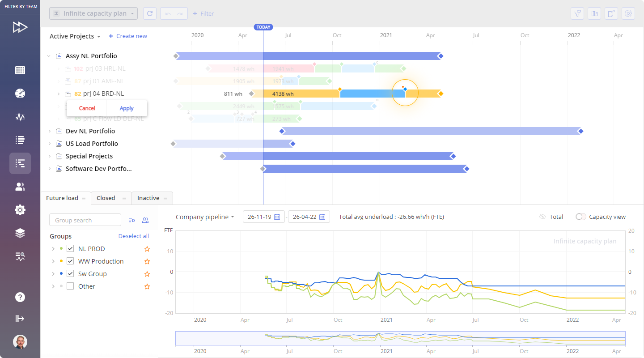Open the people icon in left sidebar
Viewport: 644px width, 358px height.
click(x=20, y=187)
